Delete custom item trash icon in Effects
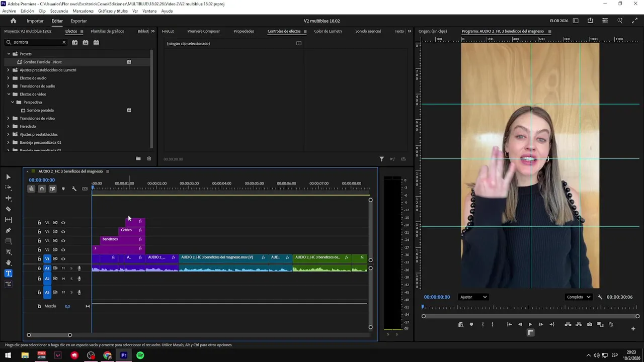The image size is (644, 362). (149, 159)
